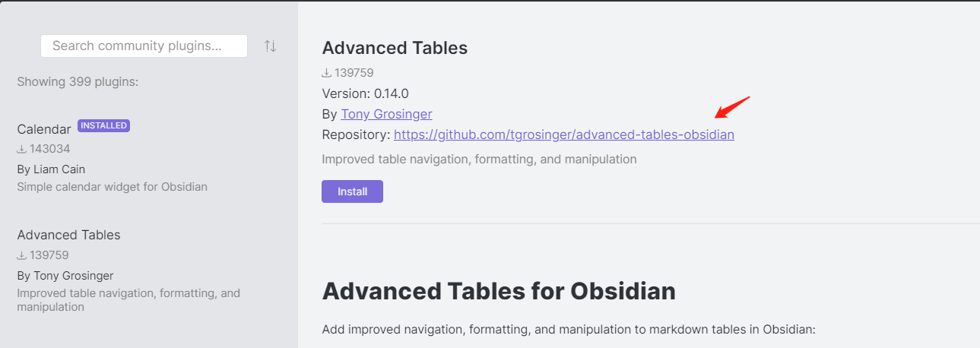Image resolution: width=980 pixels, height=348 pixels.
Task: Click the Showing 399 plugins label
Action: pyautogui.click(x=78, y=81)
